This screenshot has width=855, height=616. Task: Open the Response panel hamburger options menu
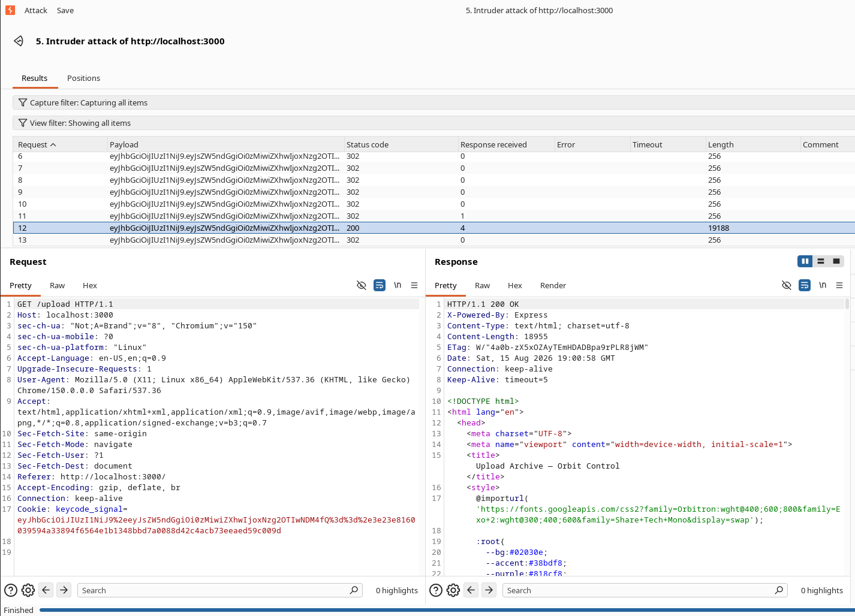(839, 285)
